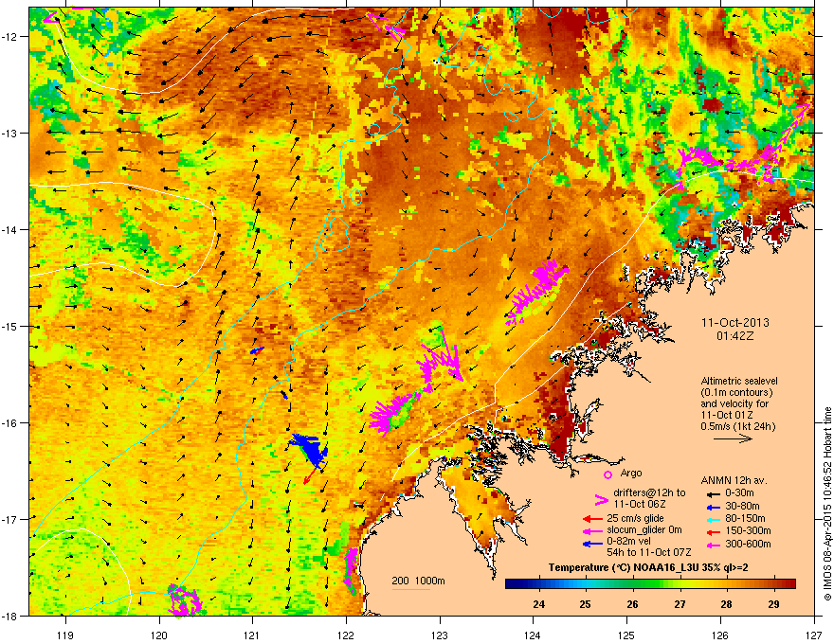Click the '0-82m vel' label
The height and width of the screenshot is (644, 834).
[629, 542]
